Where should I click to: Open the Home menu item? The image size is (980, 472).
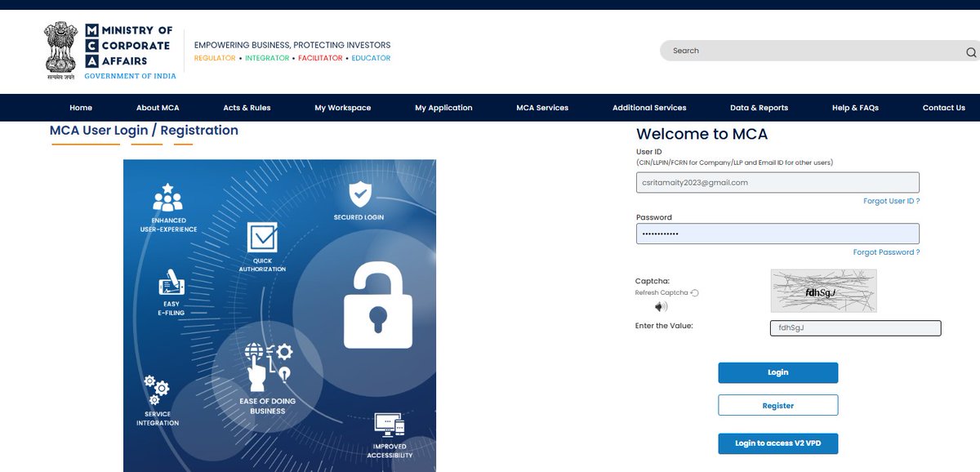tap(81, 108)
